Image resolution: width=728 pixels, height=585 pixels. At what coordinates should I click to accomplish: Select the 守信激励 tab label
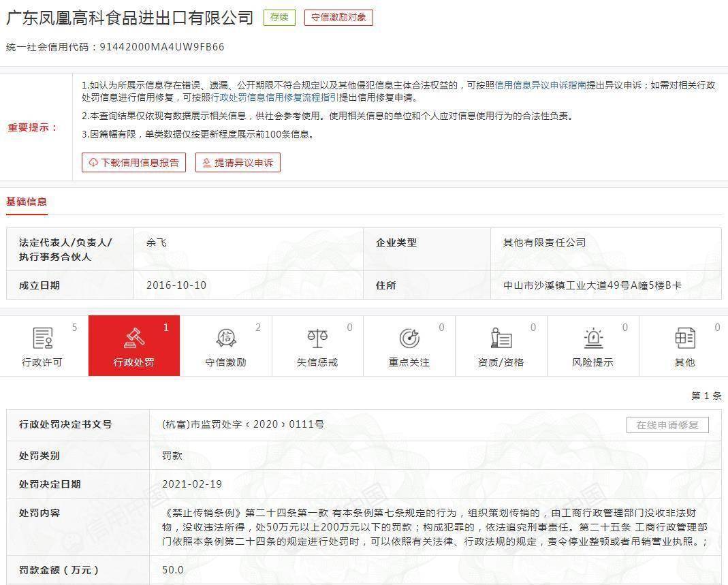click(225, 362)
